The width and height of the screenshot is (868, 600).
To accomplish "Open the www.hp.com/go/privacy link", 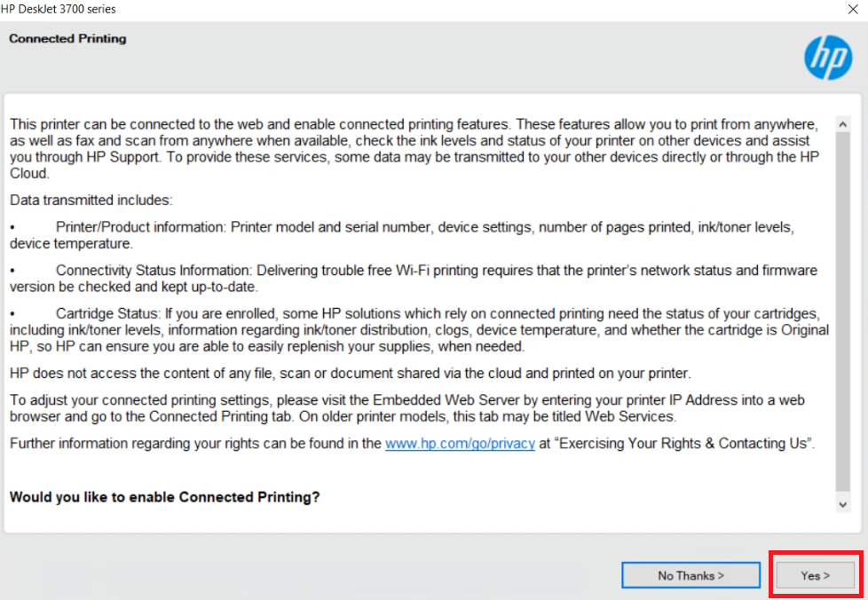I will 460,444.
